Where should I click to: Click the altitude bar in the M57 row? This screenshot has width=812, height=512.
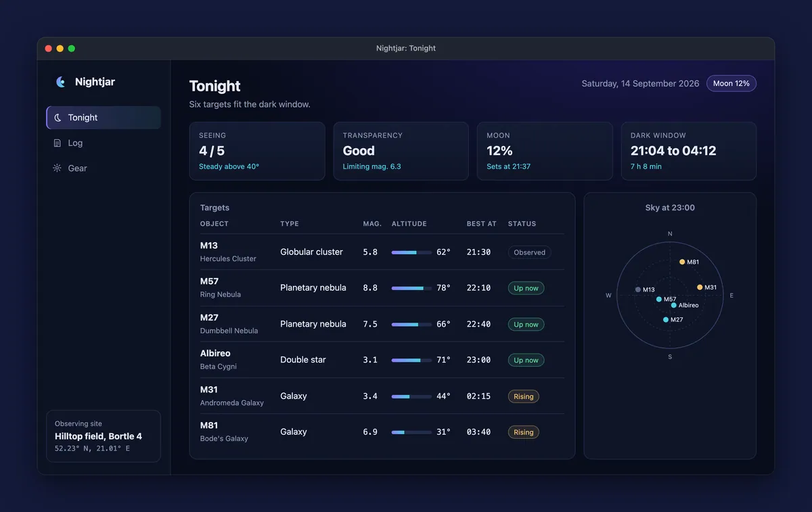[411, 288]
